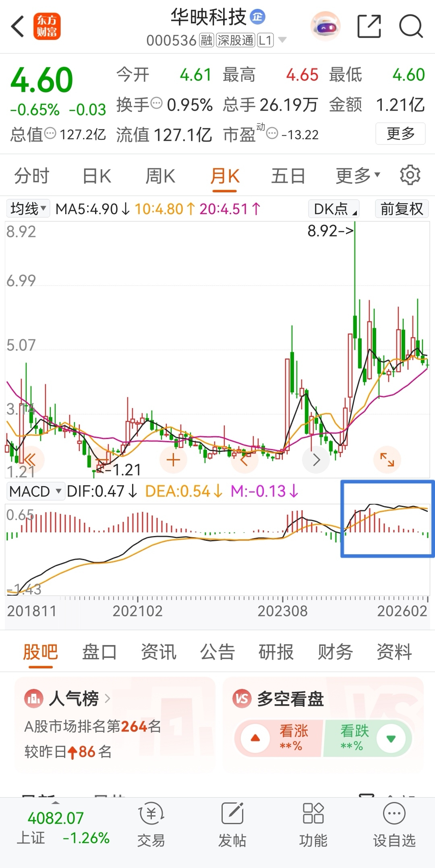This screenshot has width=435, height=868.
Task: Tap the 多空看盘 VS icon
Action: point(242,699)
